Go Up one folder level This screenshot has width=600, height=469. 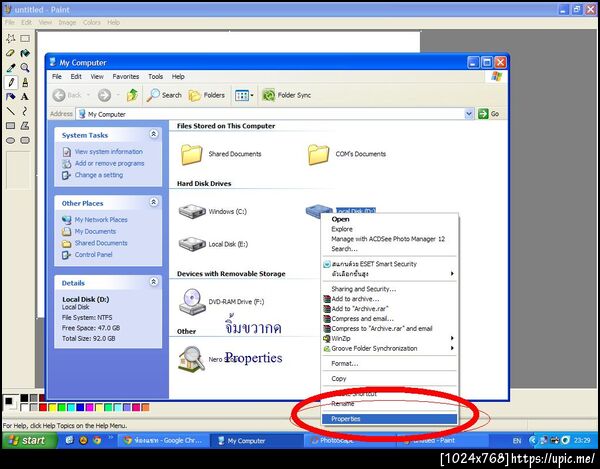(132, 95)
